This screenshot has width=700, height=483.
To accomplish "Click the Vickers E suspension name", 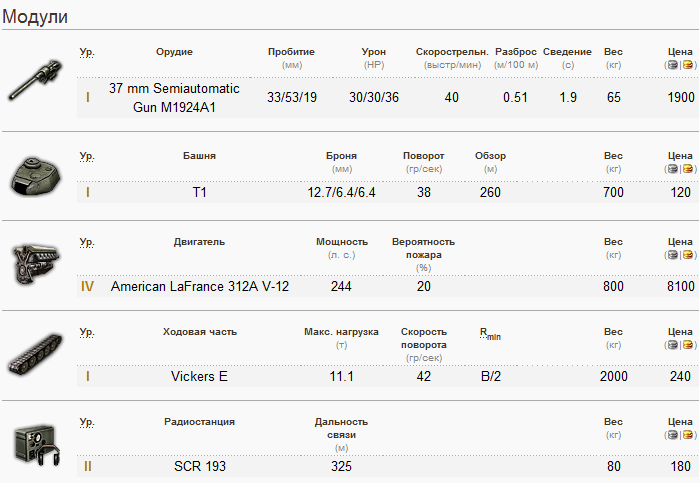I will [200, 376].
